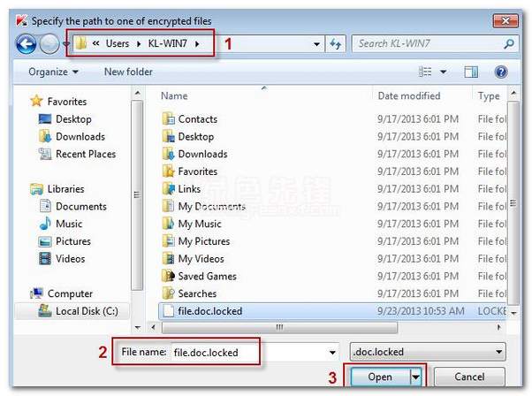Click the Help question mark icon

coord(501,72)
